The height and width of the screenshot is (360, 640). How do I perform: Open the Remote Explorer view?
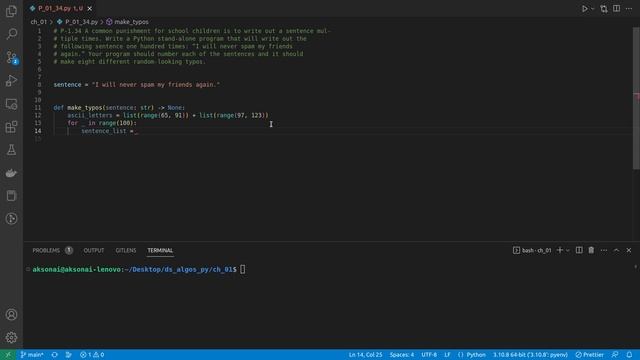coord(11,104)
